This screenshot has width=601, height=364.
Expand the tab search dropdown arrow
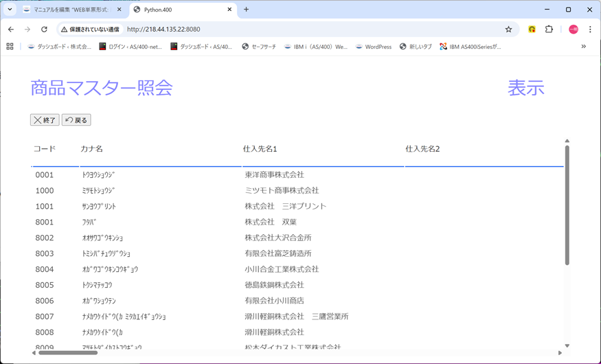pyautogui.click(x=10, y=10)
